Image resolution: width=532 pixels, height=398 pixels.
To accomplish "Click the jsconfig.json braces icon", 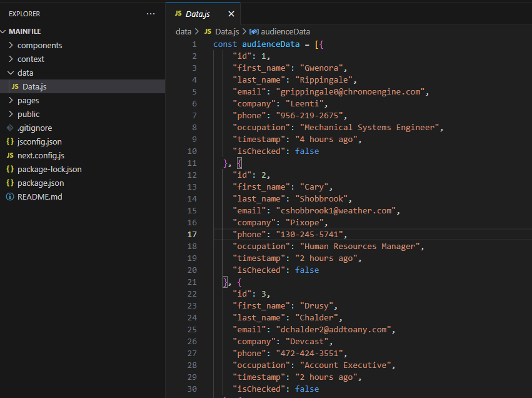I will pyautogui.click(x=10, y=141).
